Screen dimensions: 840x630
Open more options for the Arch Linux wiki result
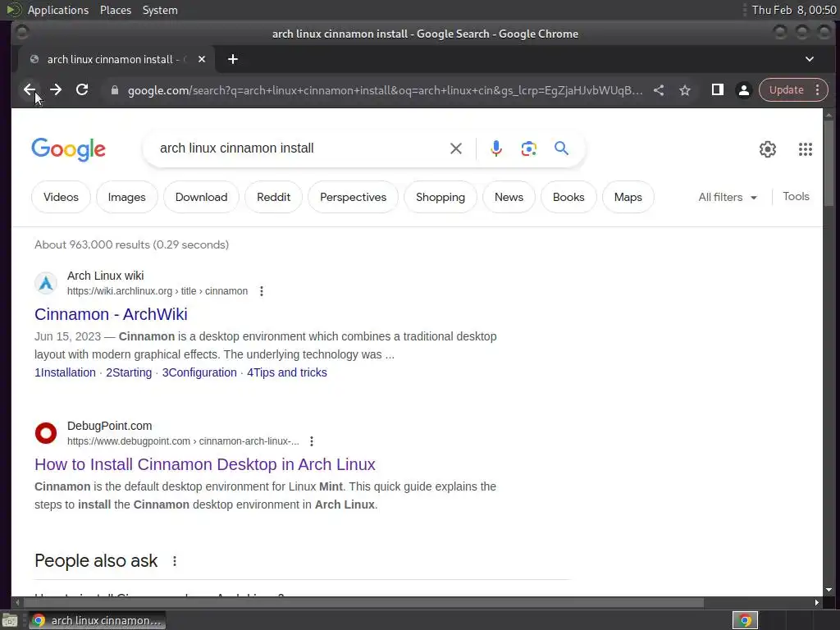[x=262, y=291]
